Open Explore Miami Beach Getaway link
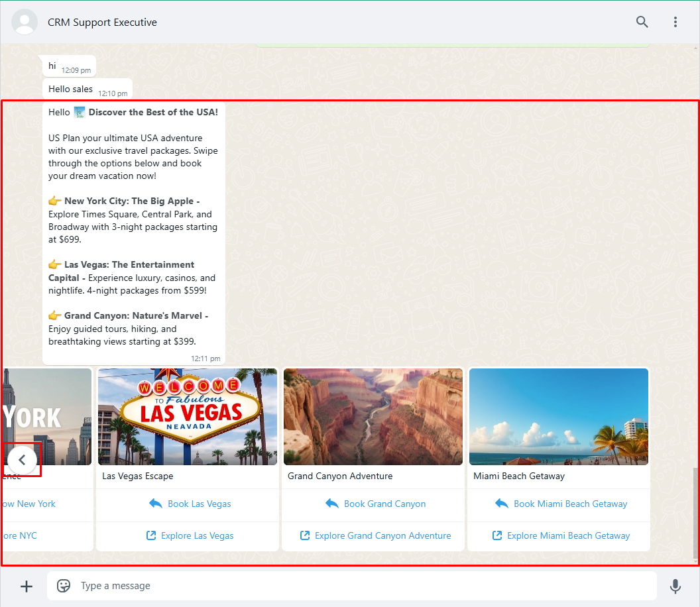This screenshot has width=700, height=607. [x=561, y=535]
